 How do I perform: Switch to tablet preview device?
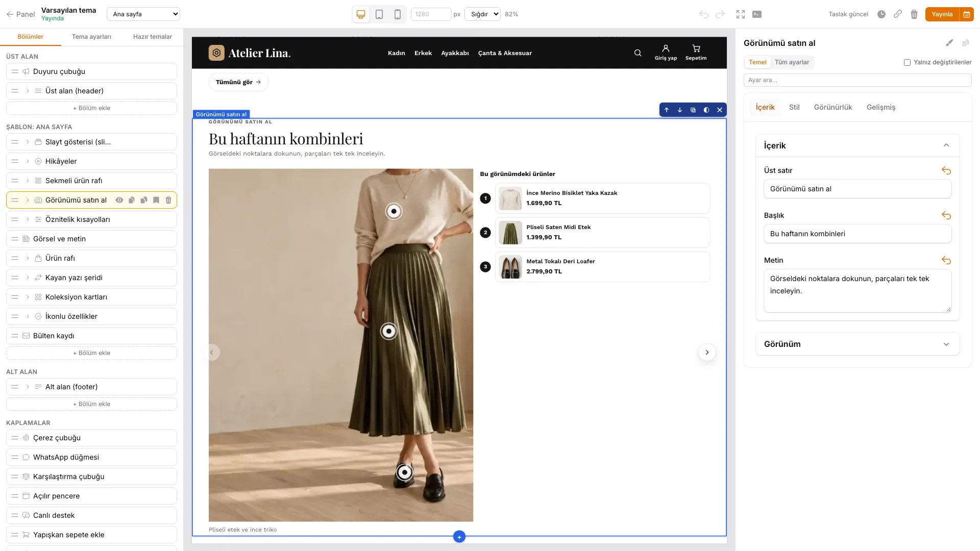coord(379,14)
